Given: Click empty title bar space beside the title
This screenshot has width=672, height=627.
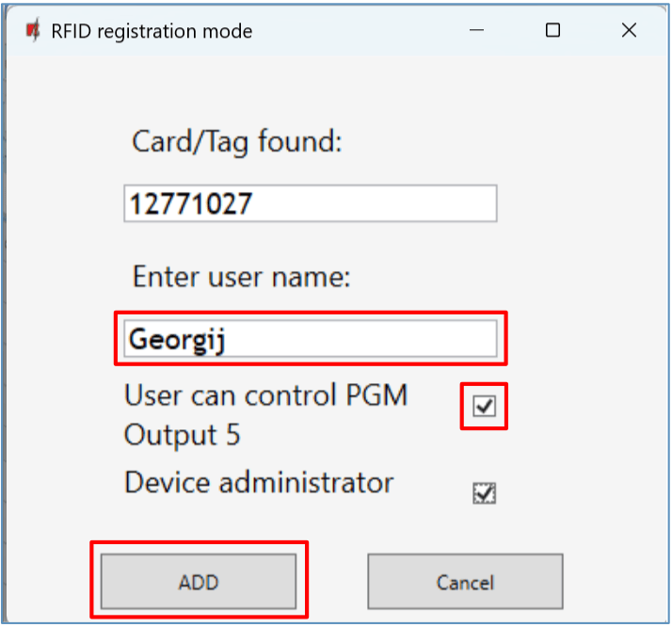Looking at the screenshot, I should tap(358, 31).
